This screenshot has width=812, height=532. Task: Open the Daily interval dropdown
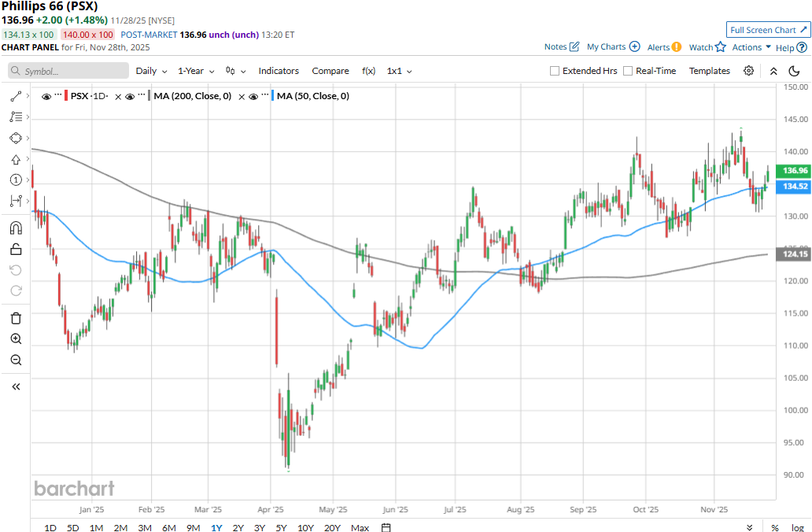click(x=151, y=71)
